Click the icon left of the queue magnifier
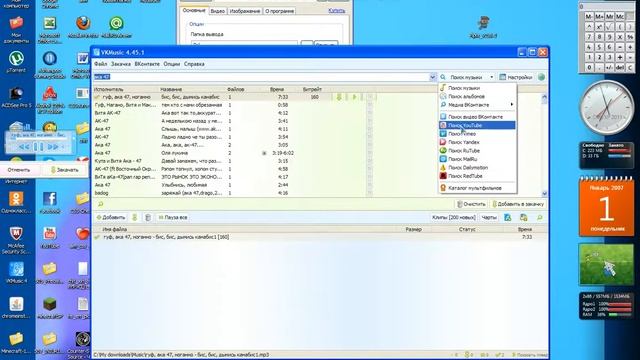Screen dimensions: 640x360 click(x=524, y=218)
